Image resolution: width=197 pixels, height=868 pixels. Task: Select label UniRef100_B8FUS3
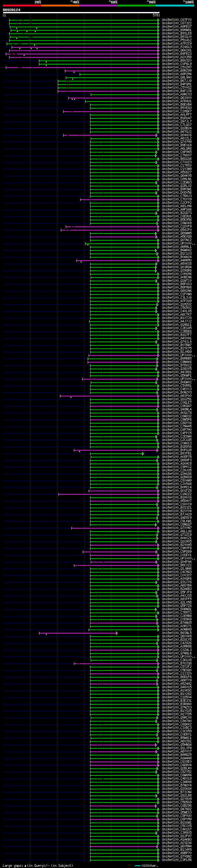(x=176, y=284)
